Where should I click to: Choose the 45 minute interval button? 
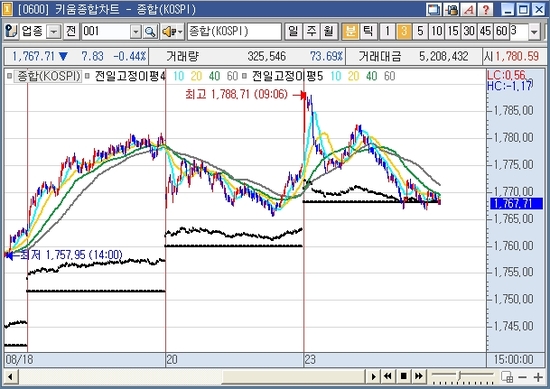pyautogui.click(x=485, y=32)
